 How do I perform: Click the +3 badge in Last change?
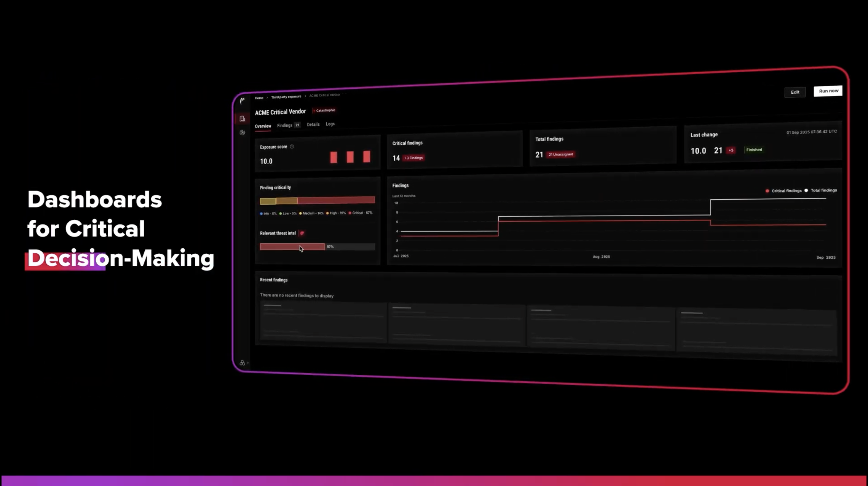pyautogui.click(x=731, y=150)
